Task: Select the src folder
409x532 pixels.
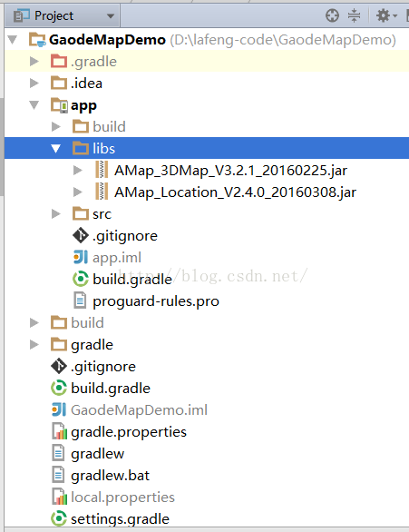Action: click(102, 214)
